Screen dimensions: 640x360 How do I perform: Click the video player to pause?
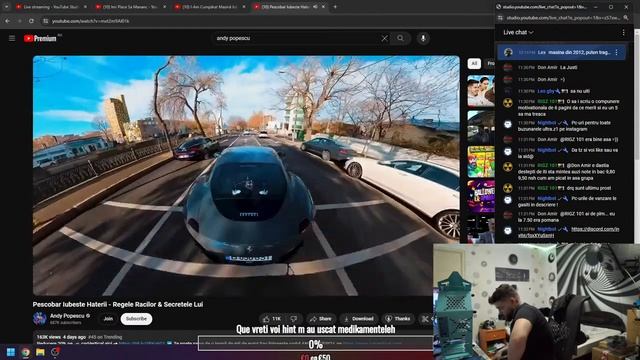246,176
